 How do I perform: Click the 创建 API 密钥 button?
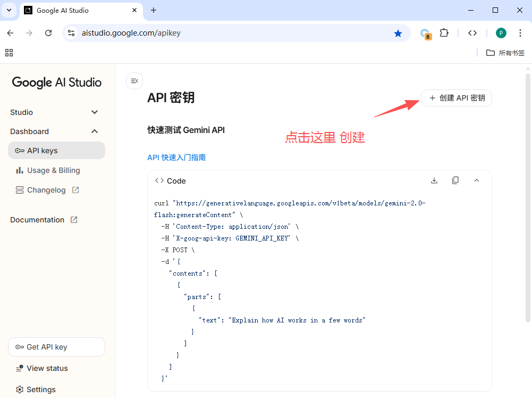click(x=457, y=98)
